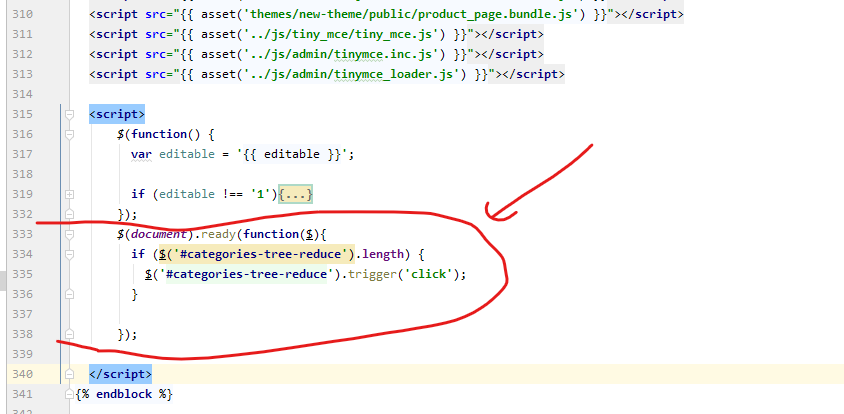Click the closing brace on line 336
844x414 pixels.
pos(135,294)
